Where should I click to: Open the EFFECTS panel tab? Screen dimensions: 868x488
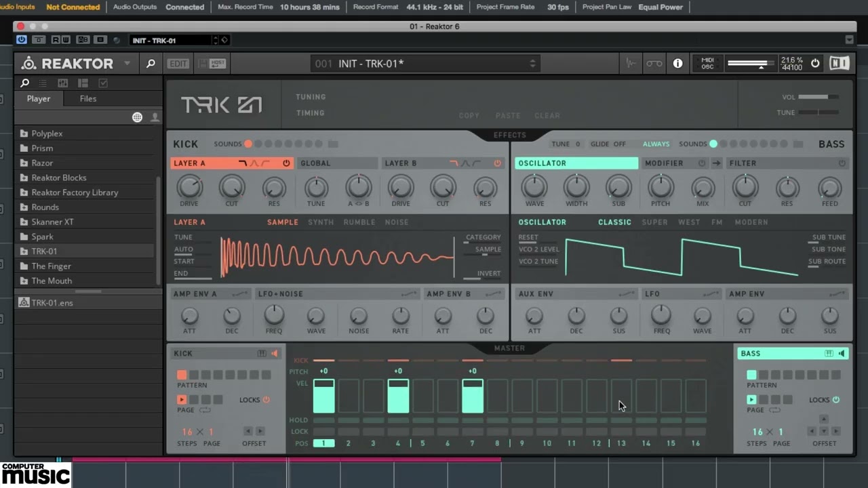point(510,135)
